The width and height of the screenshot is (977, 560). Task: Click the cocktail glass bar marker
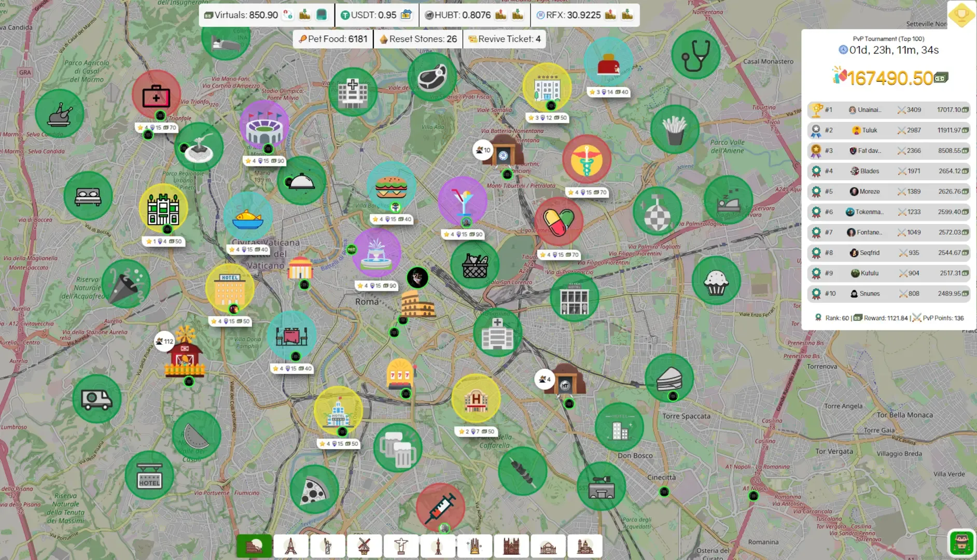tap(462, 201)
